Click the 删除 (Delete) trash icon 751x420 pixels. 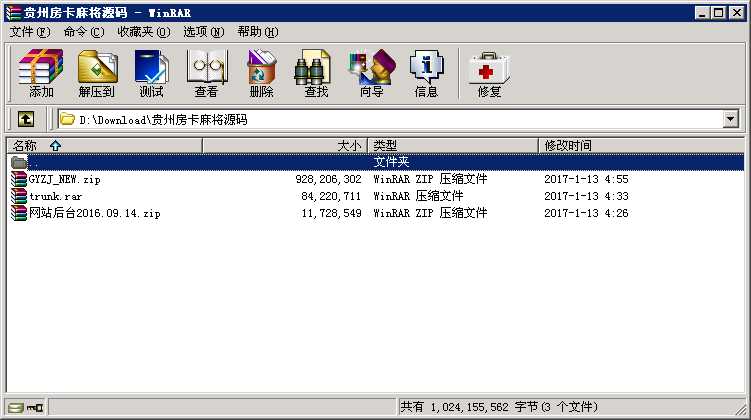pyautogui.click(x=262, y=73)
